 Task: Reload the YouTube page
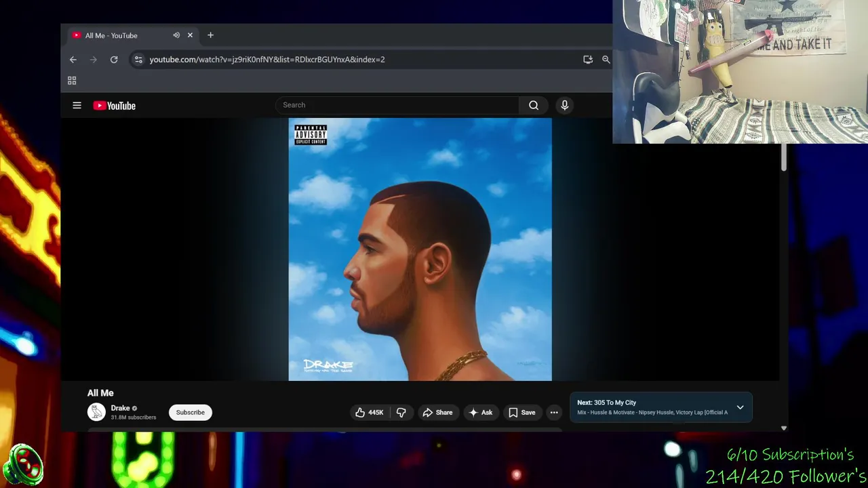click(x=114, y=60)
